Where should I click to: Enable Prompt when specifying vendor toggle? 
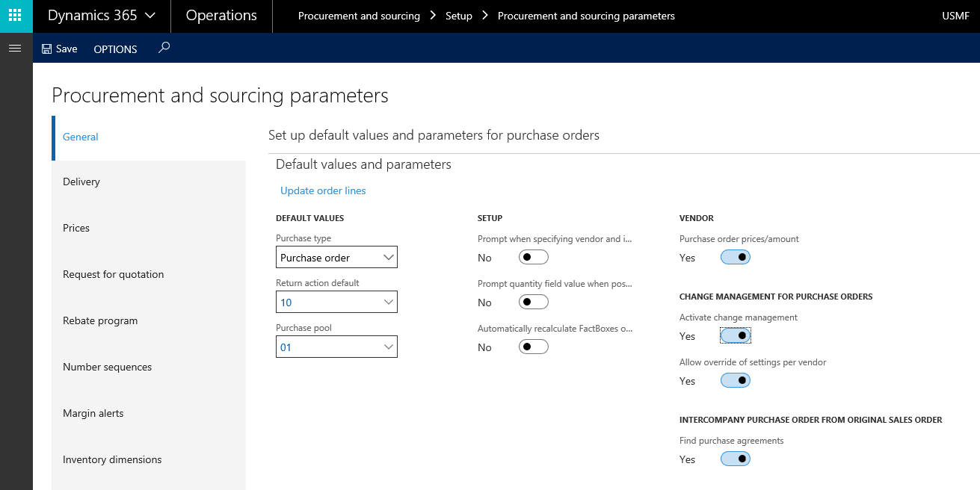[533, 256]
